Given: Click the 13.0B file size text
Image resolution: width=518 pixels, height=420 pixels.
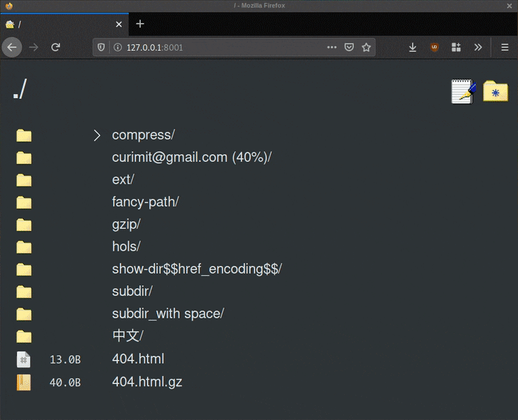Looking at the screenshot, I should coord(65,360).
